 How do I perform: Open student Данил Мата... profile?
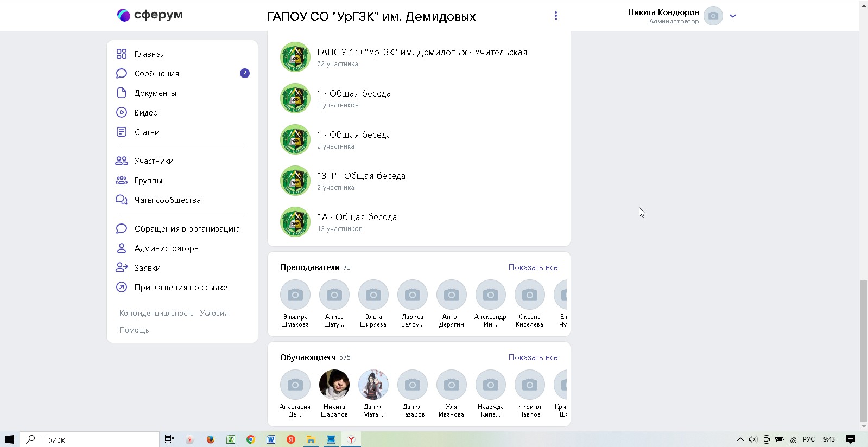pos(373,394)
